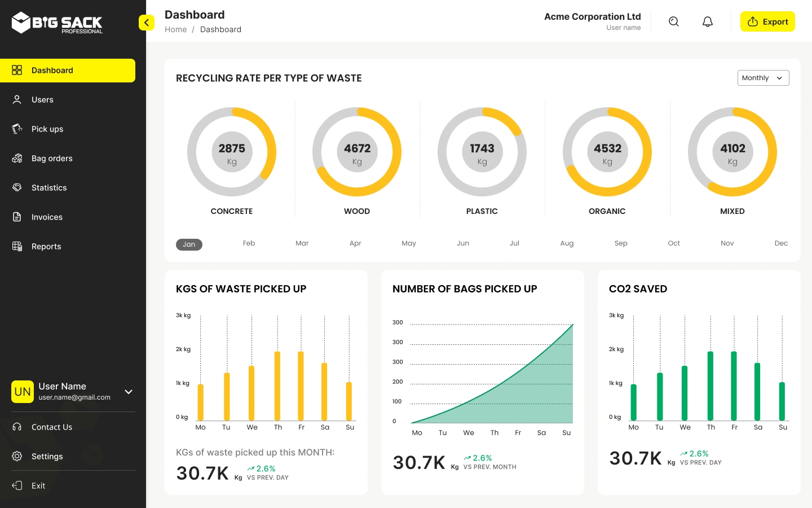The width and height of the screenshot is (812, 508).
Task: Click the Invoices document icon
Action: point(17,217)
